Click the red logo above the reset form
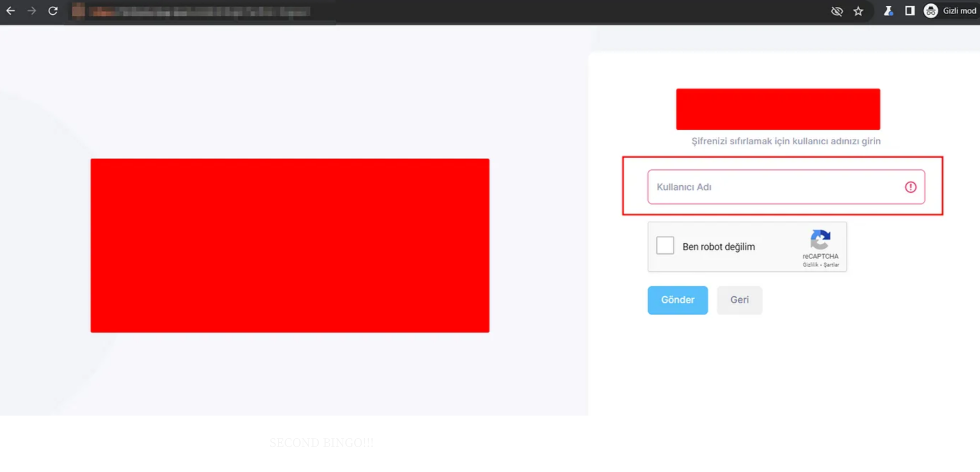 pos(778,109)
